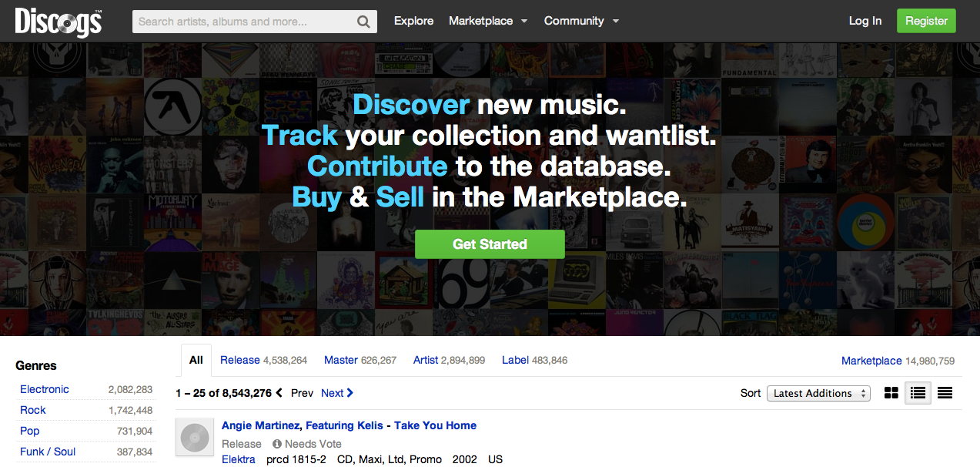This screenshot has width=980, height=467.
Task: Open the Log In link
Action: coord(865,21)
